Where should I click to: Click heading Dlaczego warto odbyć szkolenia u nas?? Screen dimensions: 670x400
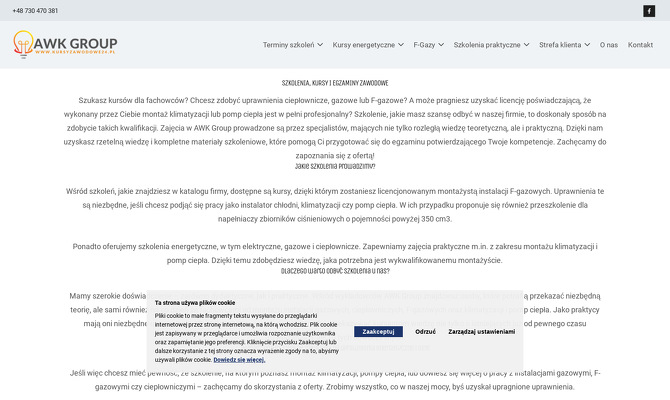pyautogui.click(x=335, y=271)
